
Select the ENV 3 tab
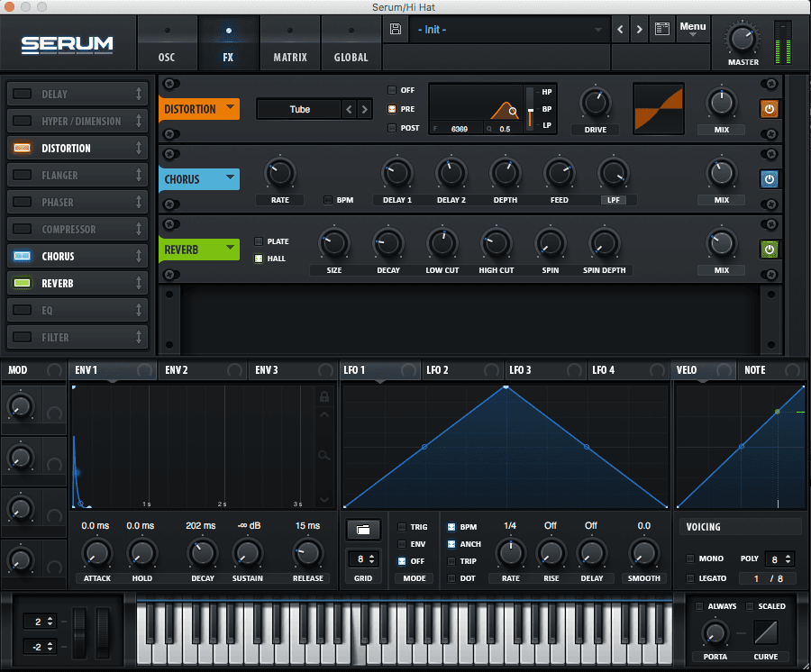click(x=293, y=370)
